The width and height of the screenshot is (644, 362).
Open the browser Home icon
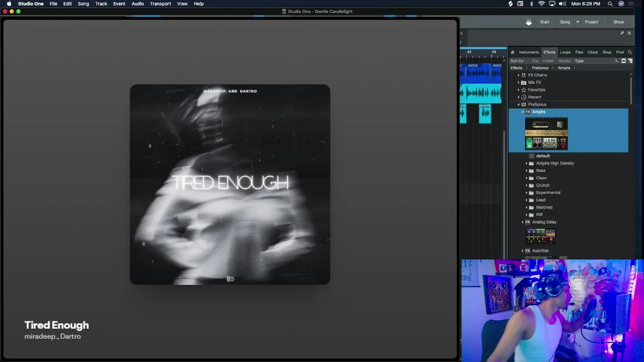[513, 52]
